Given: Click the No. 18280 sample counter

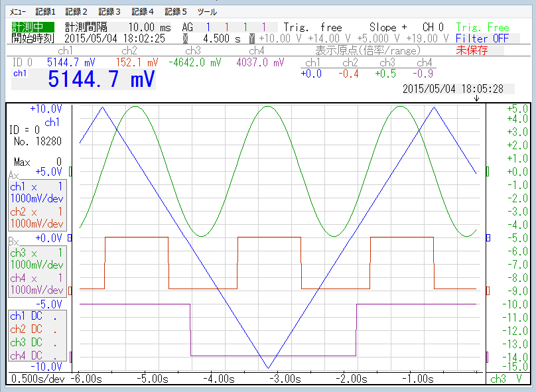Looking at the screenshot, I should pos(38,141).
